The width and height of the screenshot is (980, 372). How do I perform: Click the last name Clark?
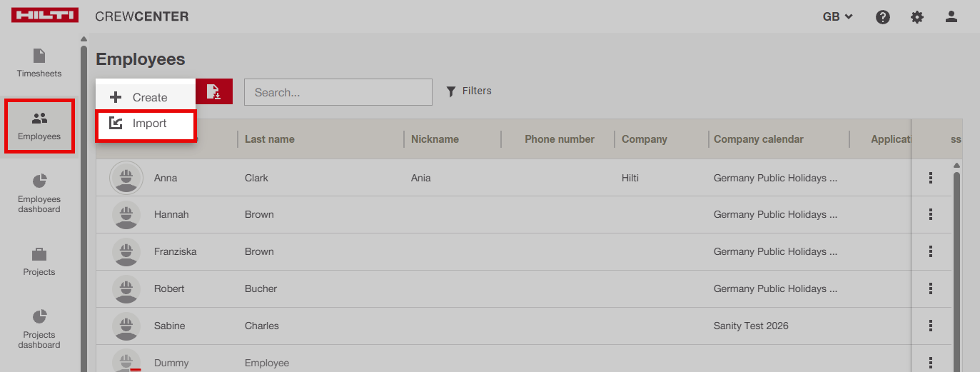point(256,178)
